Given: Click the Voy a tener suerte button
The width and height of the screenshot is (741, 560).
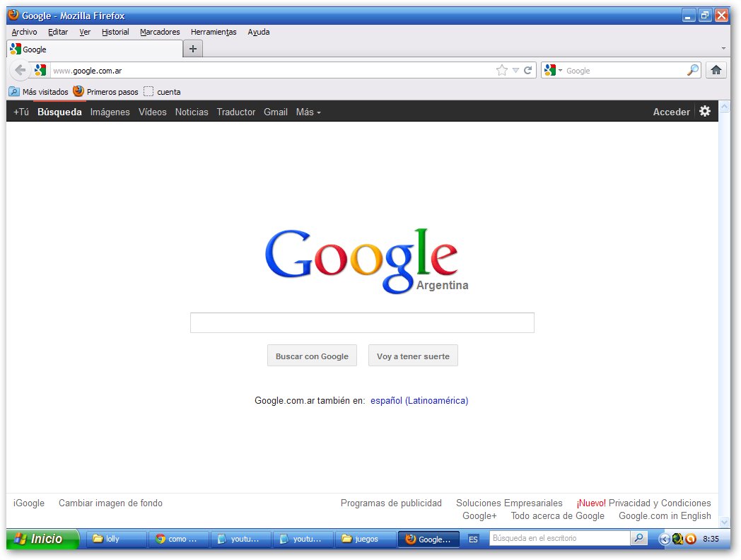Looking at the screenshot, I should click(413, 356).
